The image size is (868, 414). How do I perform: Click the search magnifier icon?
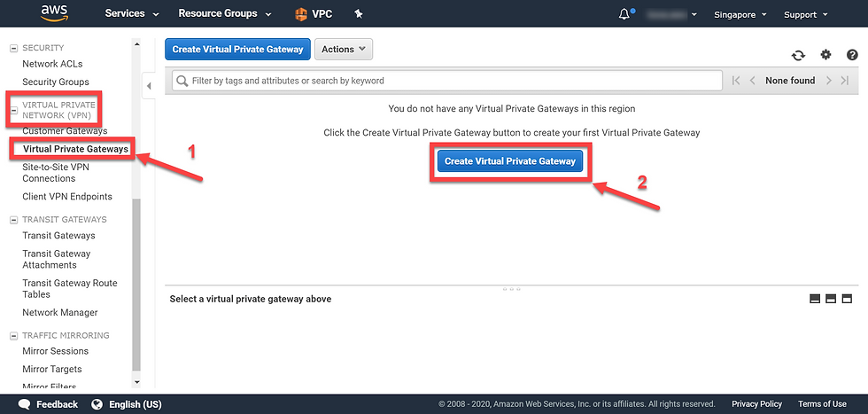(x=182, y=81)
